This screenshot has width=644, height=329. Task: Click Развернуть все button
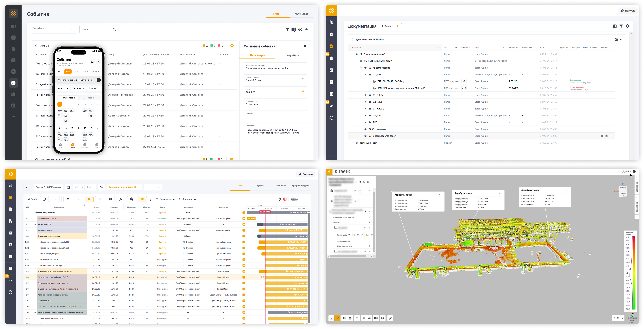click(166, 199)
